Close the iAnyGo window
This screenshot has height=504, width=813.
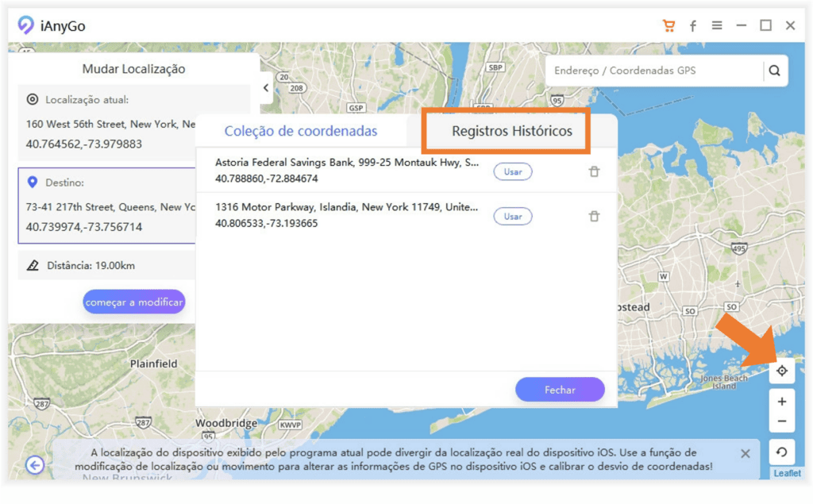click(x=790, y=25)
